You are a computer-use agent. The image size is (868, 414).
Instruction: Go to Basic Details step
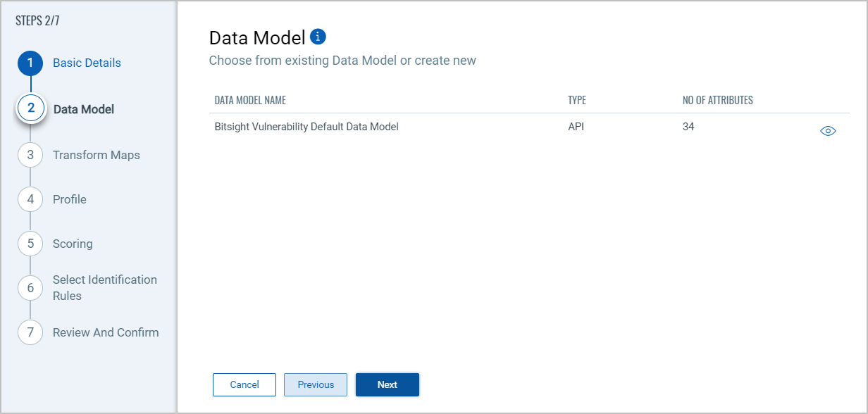tap(87, 63)
